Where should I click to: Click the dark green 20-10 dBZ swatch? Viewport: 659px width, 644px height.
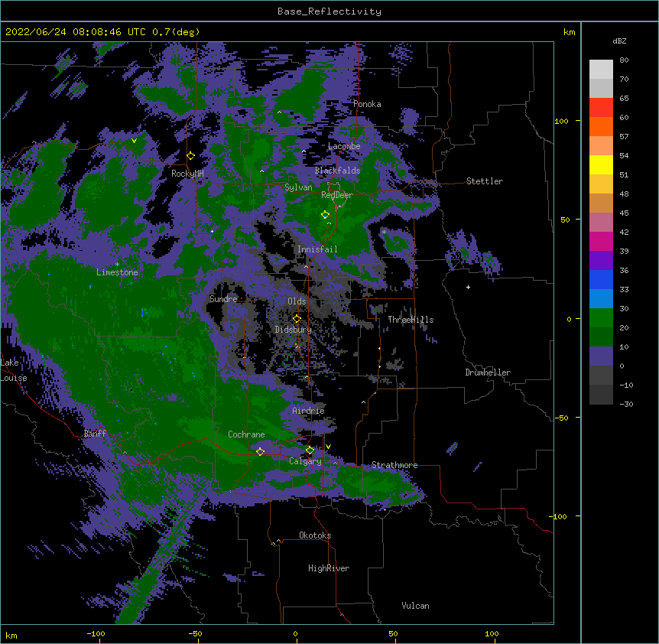[601, 337]
